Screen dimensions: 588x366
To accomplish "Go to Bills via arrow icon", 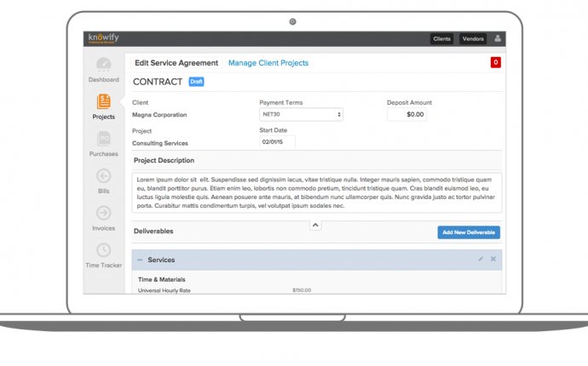I will (103, 176).
